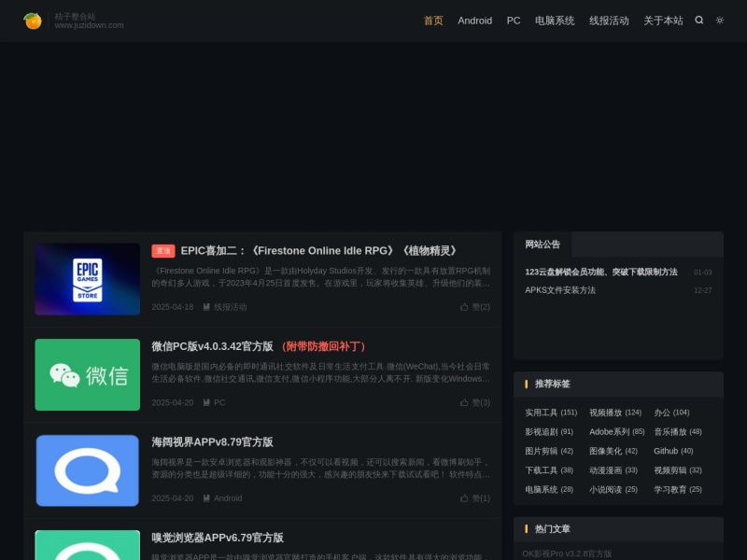Viewport: 747px width, 560px height.
Task: Select tag 影视追剧 (91)
Action: point(549,432)
